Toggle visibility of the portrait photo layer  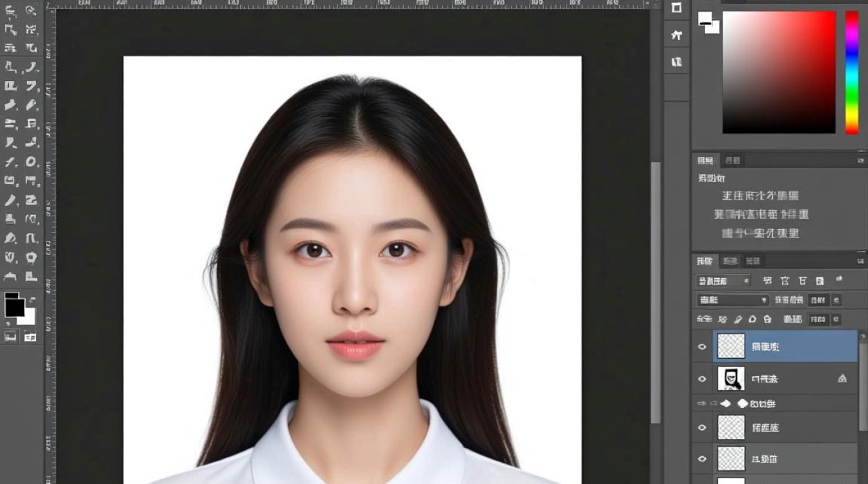tap(702, 379)
